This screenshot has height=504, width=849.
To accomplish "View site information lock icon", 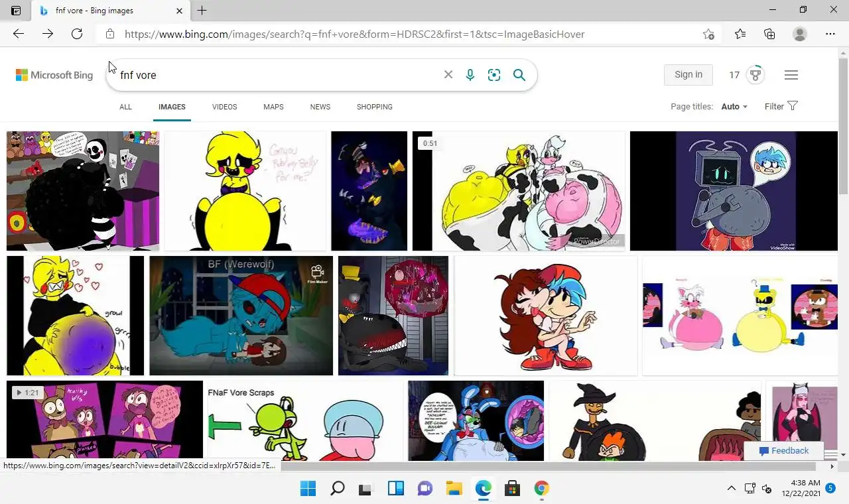I will point(110,34).
